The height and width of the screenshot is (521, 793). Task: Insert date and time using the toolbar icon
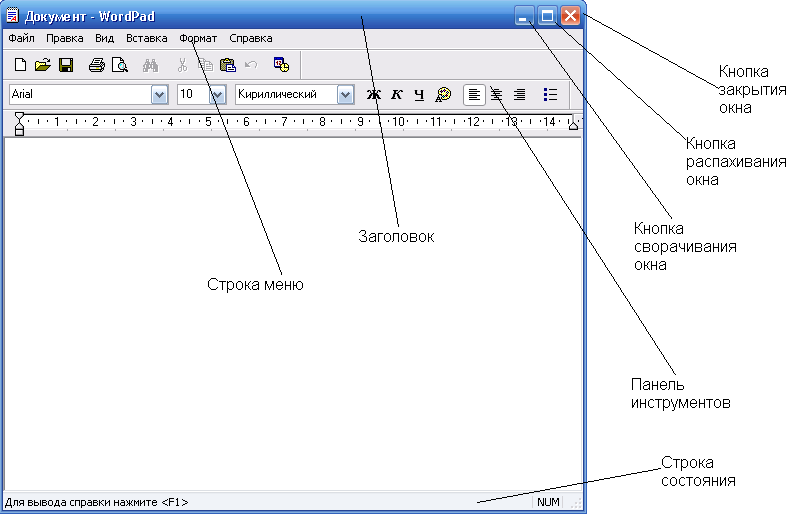(281, 65)
